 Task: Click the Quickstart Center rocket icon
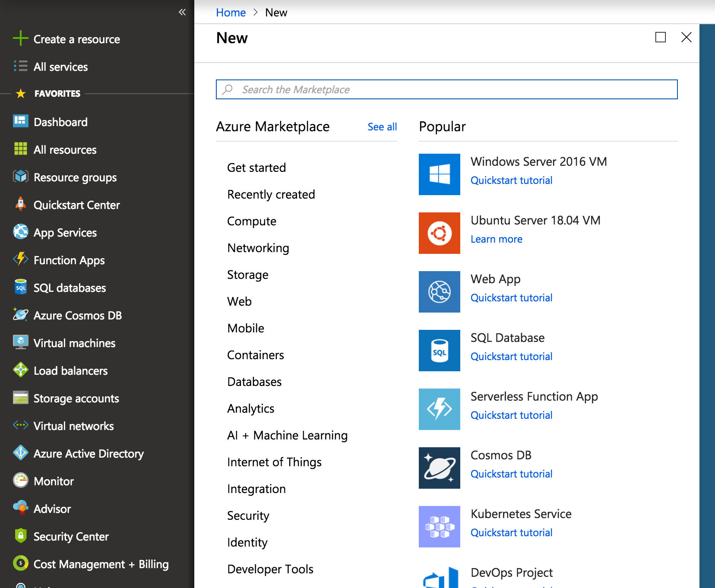pos(20,205)
